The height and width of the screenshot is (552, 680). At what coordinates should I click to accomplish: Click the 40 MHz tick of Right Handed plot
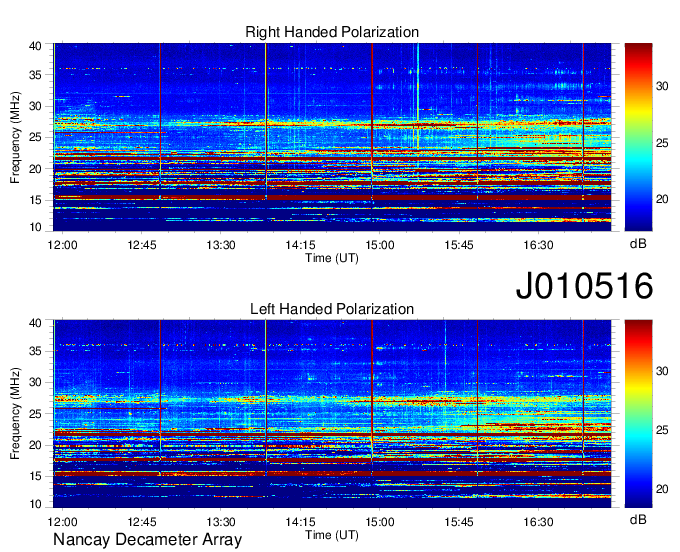click(x=35, y=46)
